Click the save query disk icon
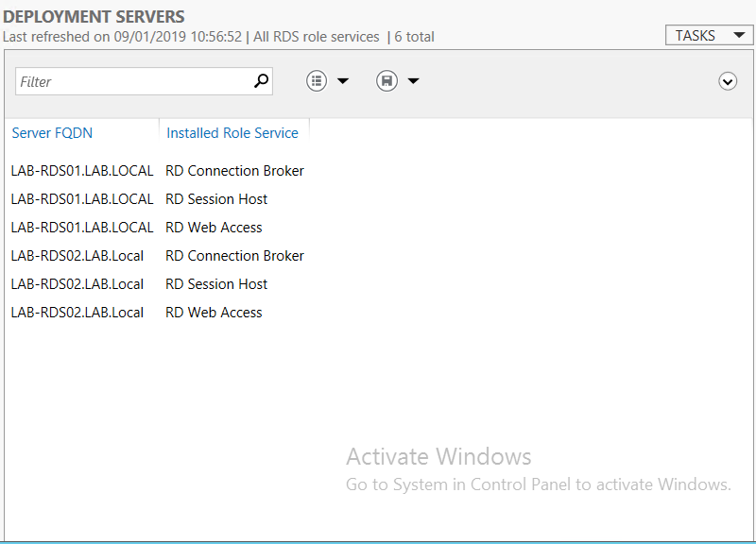Viewport: 756px width, 544px height. [387, 81]
